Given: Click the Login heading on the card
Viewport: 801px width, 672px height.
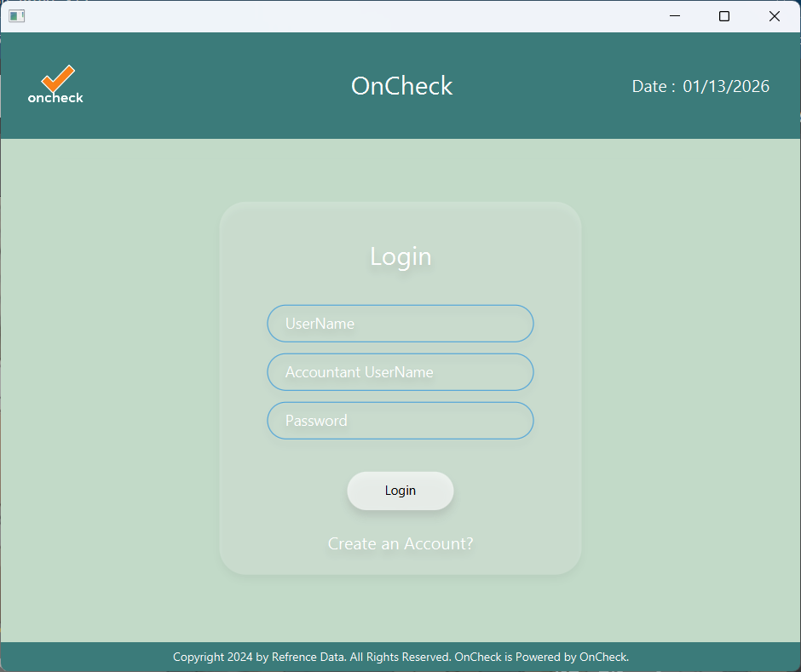Looking at the screenshot, I should (x=400, y=256).
